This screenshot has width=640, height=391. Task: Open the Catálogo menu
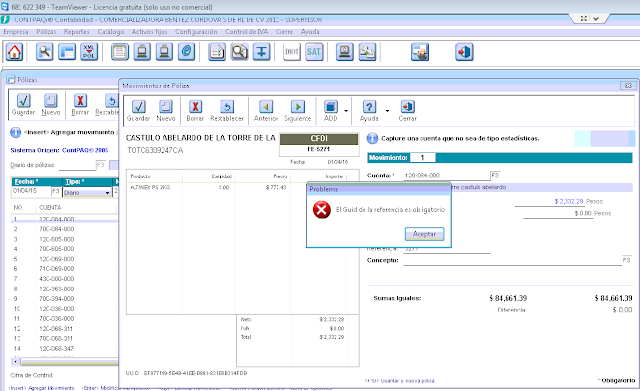click(x=111, y=32)
